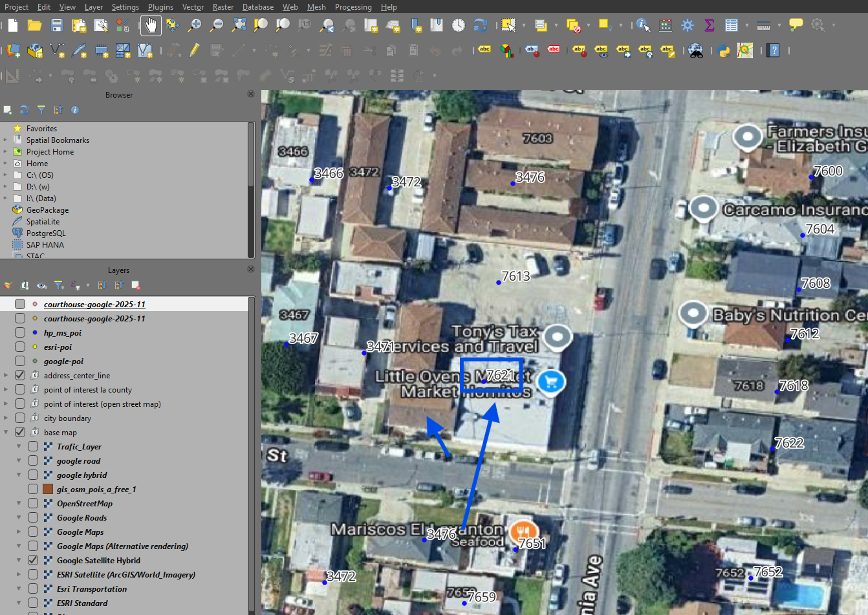Viewport: 868px width, 615px height.
Task: Activate the Identify Features tool
Action: click(643, 25)
